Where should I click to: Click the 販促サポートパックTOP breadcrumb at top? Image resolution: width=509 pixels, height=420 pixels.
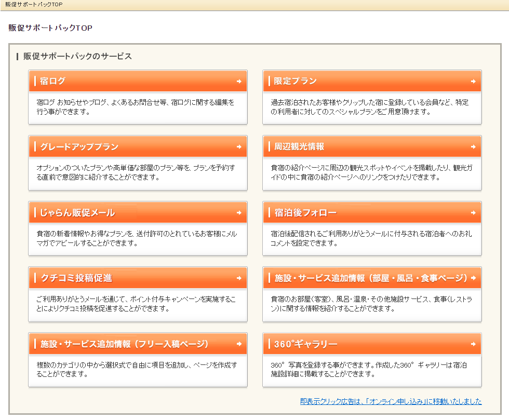(34, 4)
